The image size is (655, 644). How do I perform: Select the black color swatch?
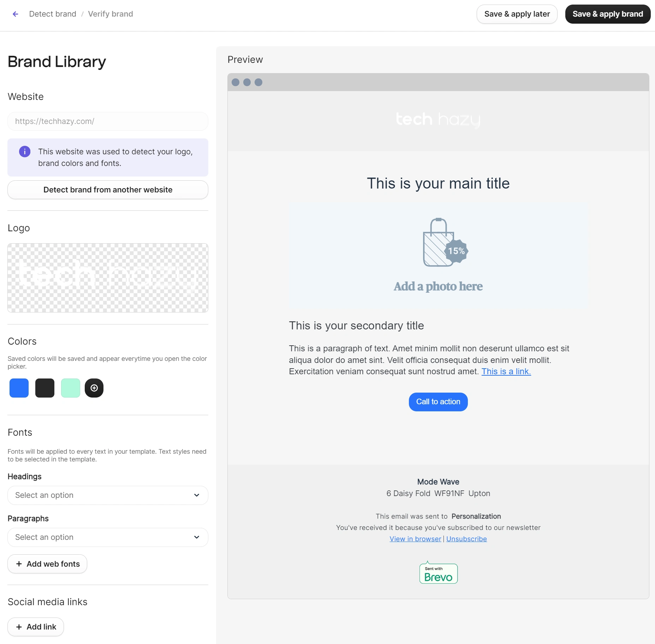coord(45,388)
